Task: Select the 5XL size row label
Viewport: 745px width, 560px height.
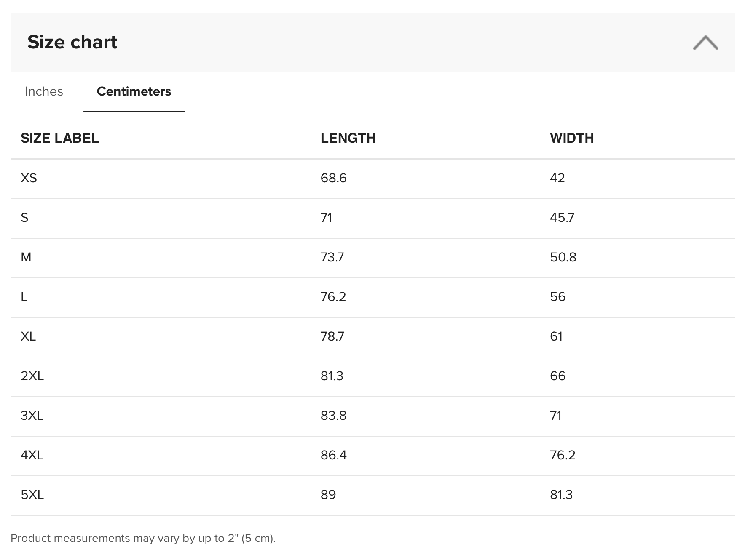Action: (32, 495)
